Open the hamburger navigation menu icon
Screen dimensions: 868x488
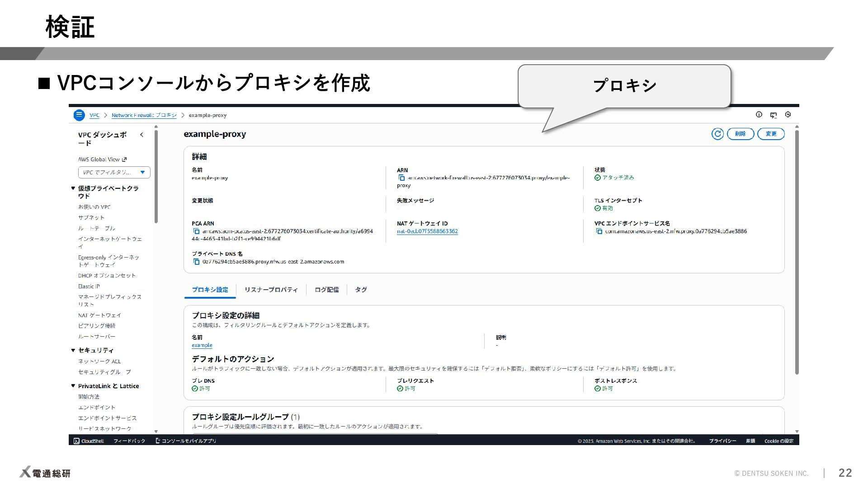[79, 115]
